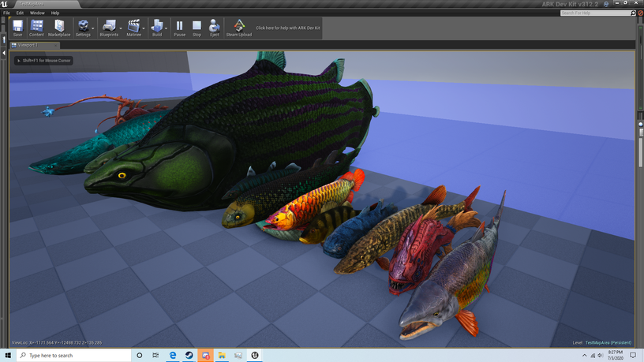Click the magnifier icon in help search
Screen dimensions: 644x362
(633, 13)
